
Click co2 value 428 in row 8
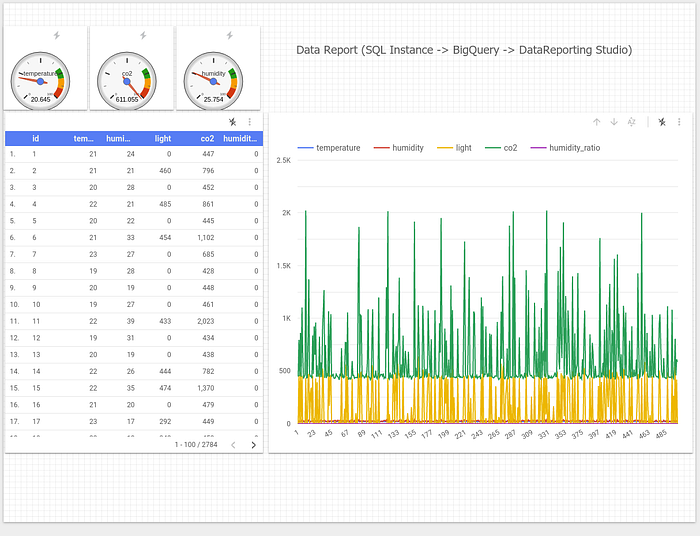208,271
